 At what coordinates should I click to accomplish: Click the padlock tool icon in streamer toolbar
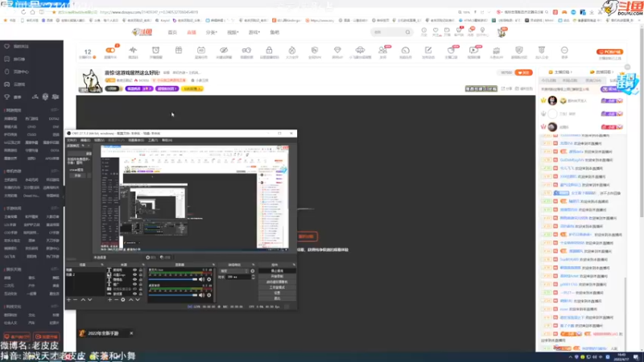pos(269,50)
